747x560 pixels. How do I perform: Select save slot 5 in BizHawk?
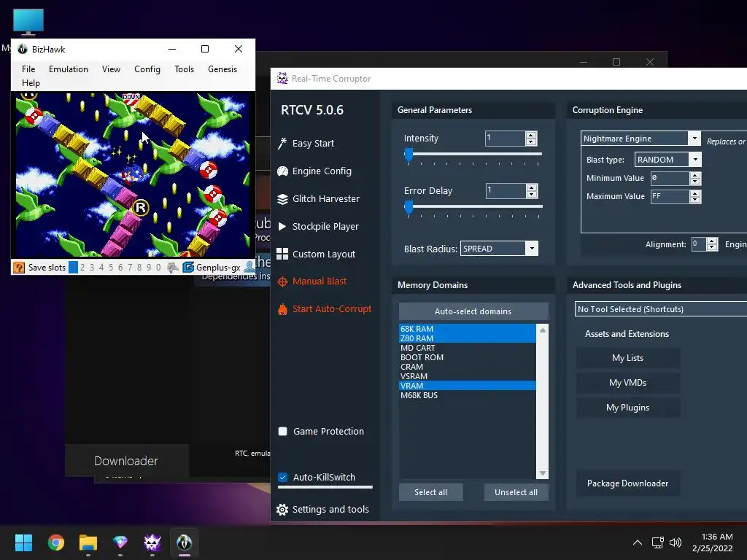111,267
